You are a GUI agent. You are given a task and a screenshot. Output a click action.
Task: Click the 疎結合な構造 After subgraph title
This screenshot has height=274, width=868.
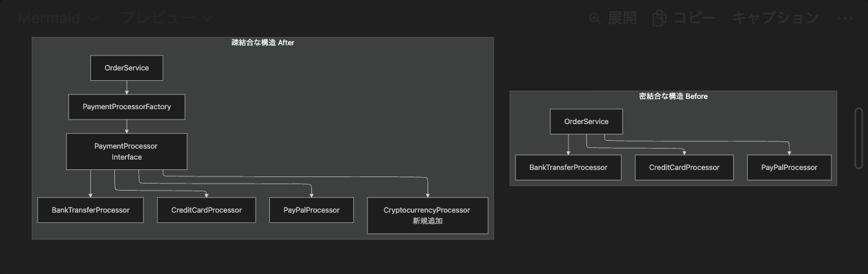[x=263, y=43]
